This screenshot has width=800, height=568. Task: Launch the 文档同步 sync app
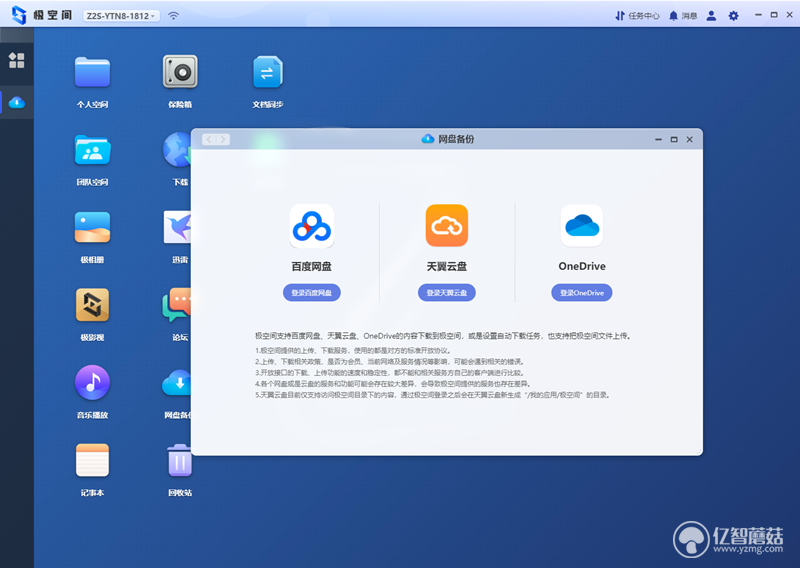point(268,72)
